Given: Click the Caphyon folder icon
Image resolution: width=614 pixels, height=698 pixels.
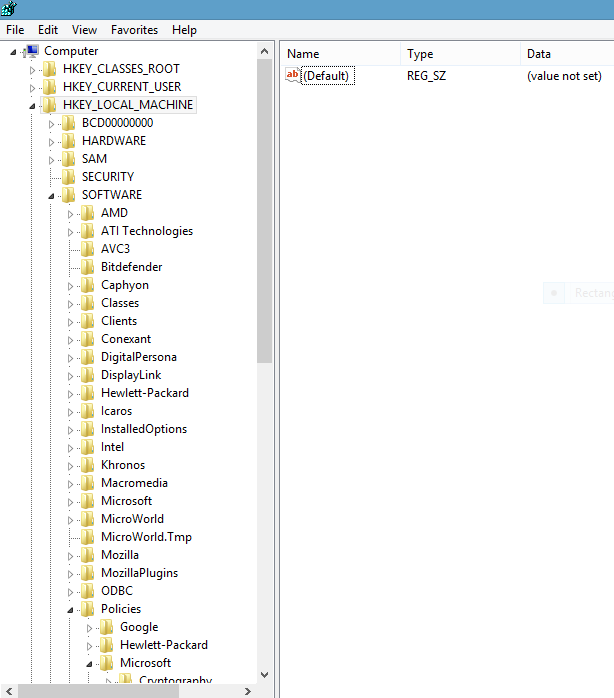Looking at the screenshot, I should pyautogui.click(x=87, y=285).
